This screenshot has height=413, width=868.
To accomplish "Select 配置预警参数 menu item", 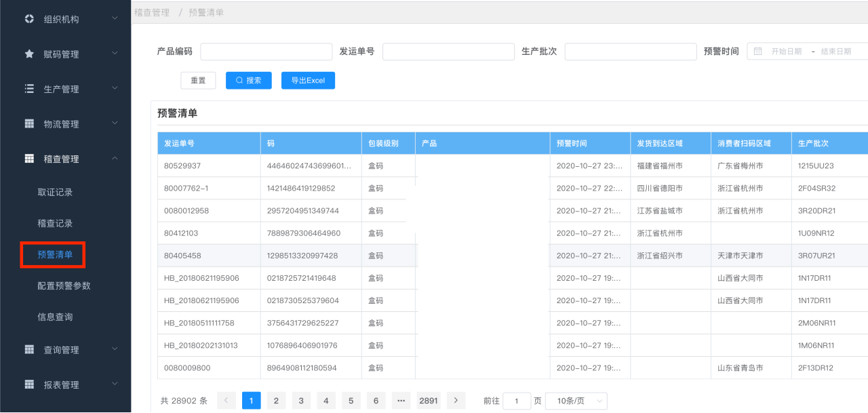I will [x=64, y=286].
